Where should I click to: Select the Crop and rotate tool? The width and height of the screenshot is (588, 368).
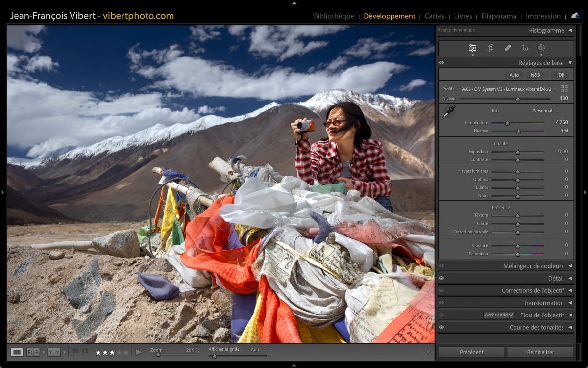(x=490, y=48)
